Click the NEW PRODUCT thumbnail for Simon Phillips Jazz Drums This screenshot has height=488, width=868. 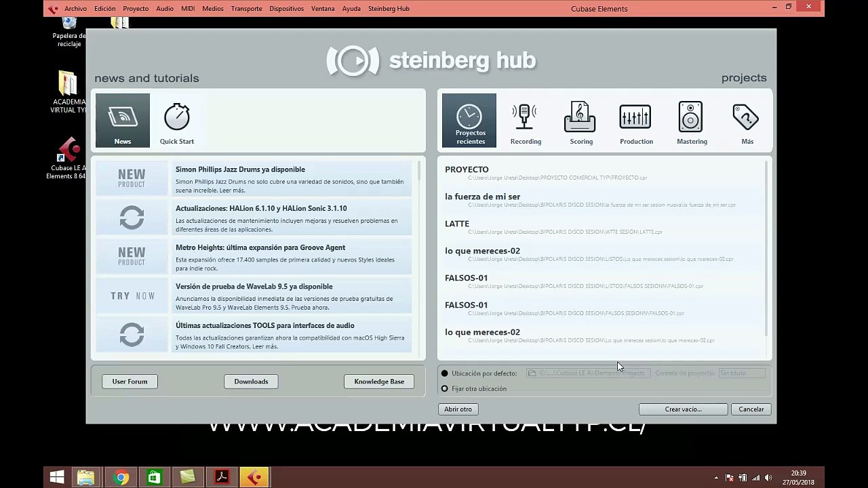tap(132, 178)
